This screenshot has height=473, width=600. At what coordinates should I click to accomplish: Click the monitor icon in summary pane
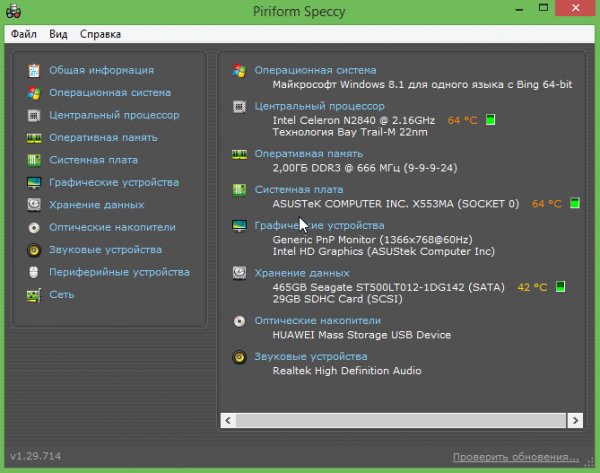240,226
